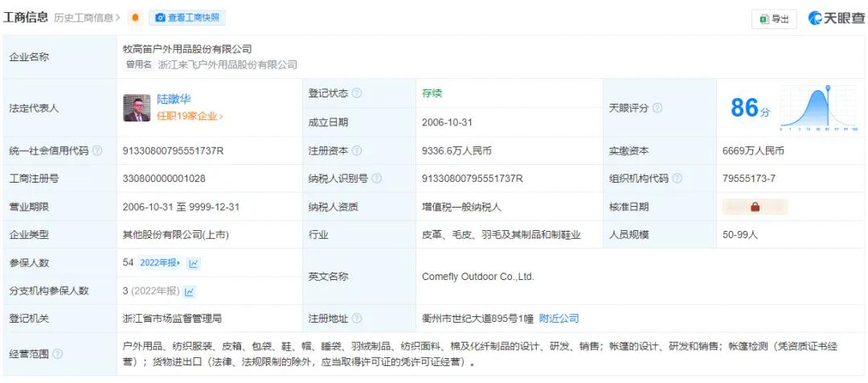
Task: Click help icon next to 统一社会信用代码
Action: (x=97, y=150)
